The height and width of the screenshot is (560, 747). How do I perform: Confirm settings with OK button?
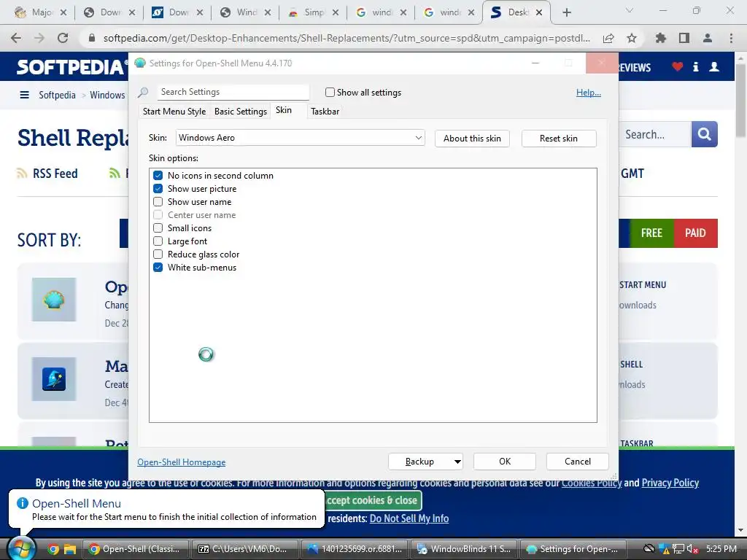pyautogui.click(x=505, y=462)
